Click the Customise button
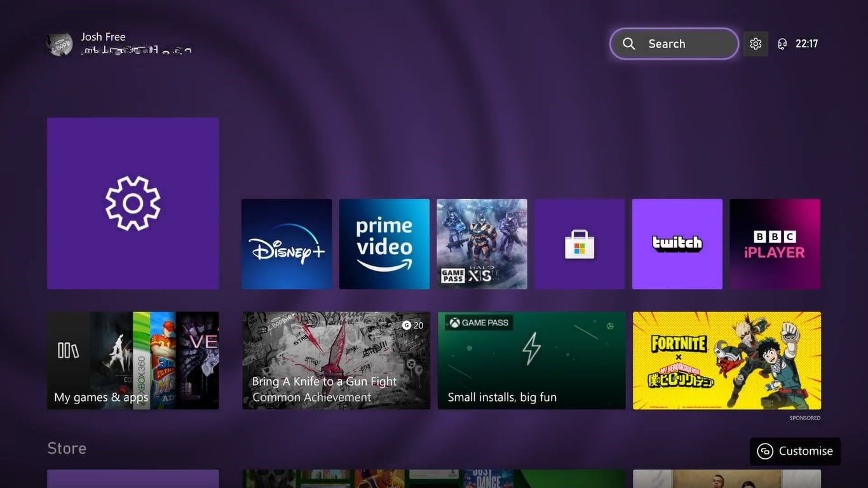The width and height of the screenshot is (868, 488). click(x=795, y=451)
